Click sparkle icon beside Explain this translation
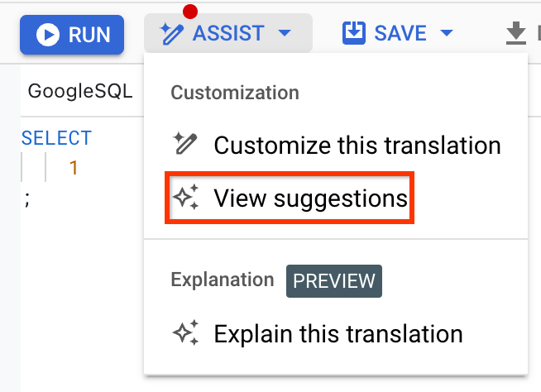The image size is (541, 392). click(x=185, y=332)
